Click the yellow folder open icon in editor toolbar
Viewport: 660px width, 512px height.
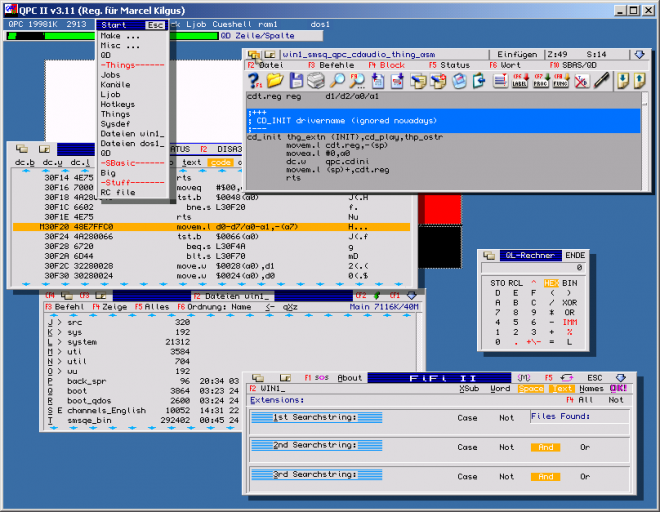point(274,81)
